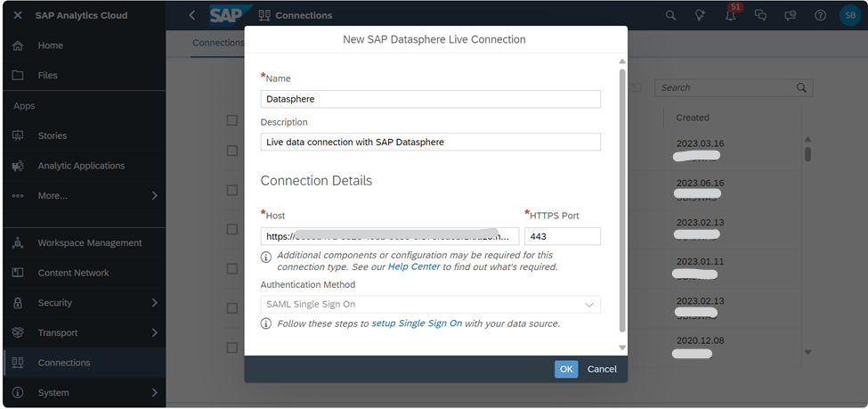Viewport: 868px width, 409px height.
Task: Go back using the header chevron
Action: click(192, 15)
